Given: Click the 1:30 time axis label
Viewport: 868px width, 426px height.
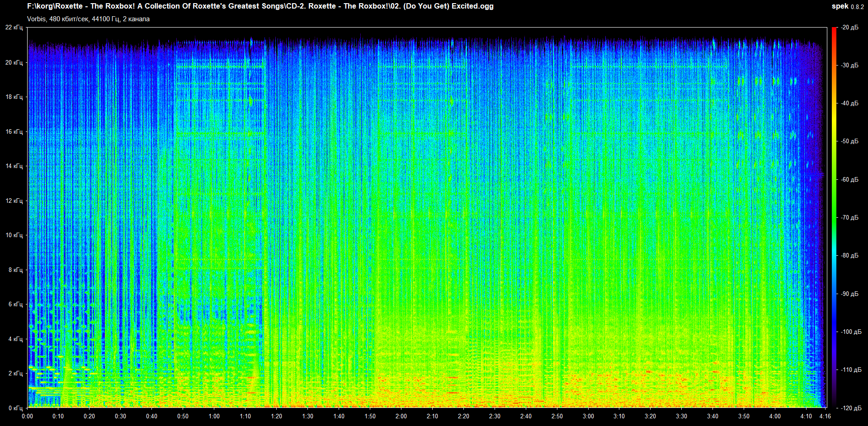Looking at the screenshot, I should point(308,416).
